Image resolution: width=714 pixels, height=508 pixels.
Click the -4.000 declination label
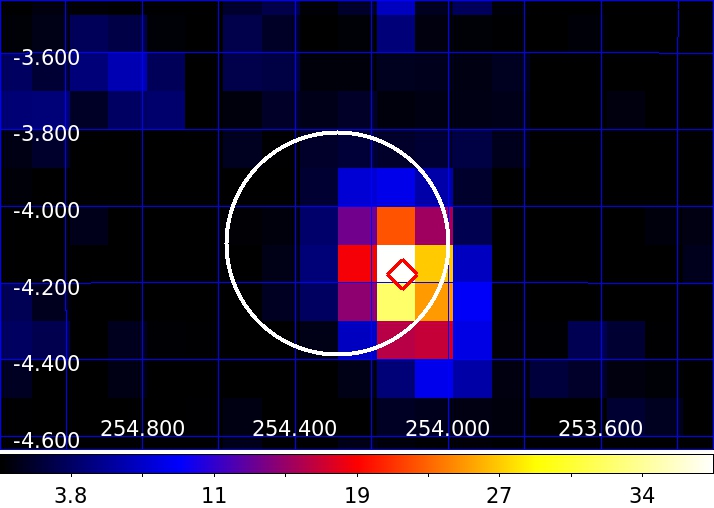[46, 211]
